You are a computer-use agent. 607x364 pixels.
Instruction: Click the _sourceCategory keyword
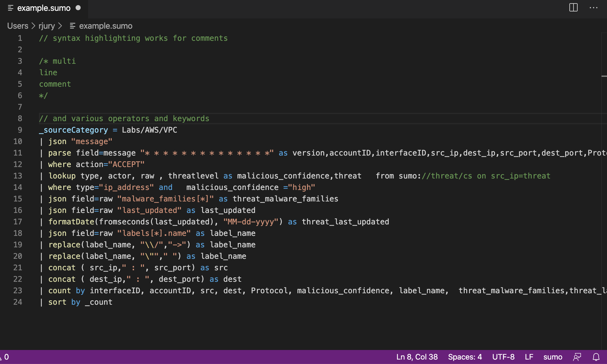click(x=73, y=130)
